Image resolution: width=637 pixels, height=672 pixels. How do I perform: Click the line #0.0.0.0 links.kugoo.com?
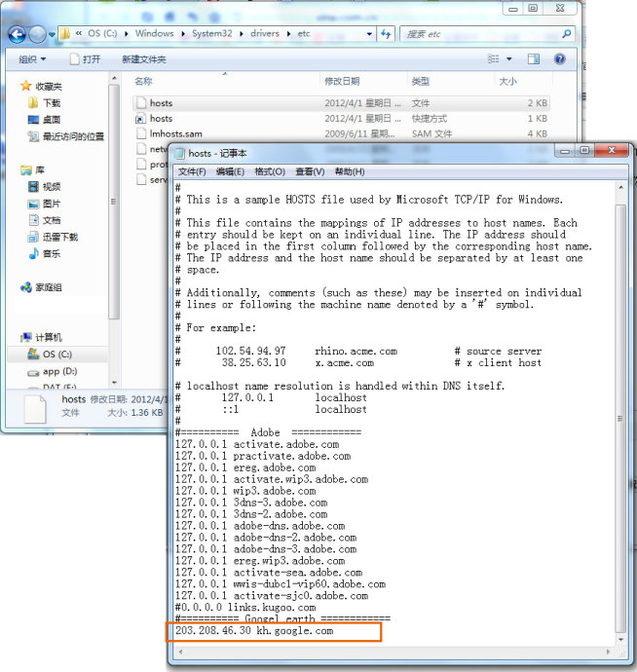pos(245,608)
